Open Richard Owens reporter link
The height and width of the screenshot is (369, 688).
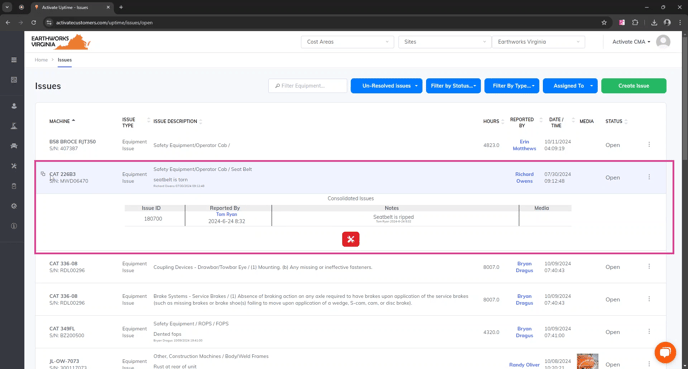tap(524, 178)
